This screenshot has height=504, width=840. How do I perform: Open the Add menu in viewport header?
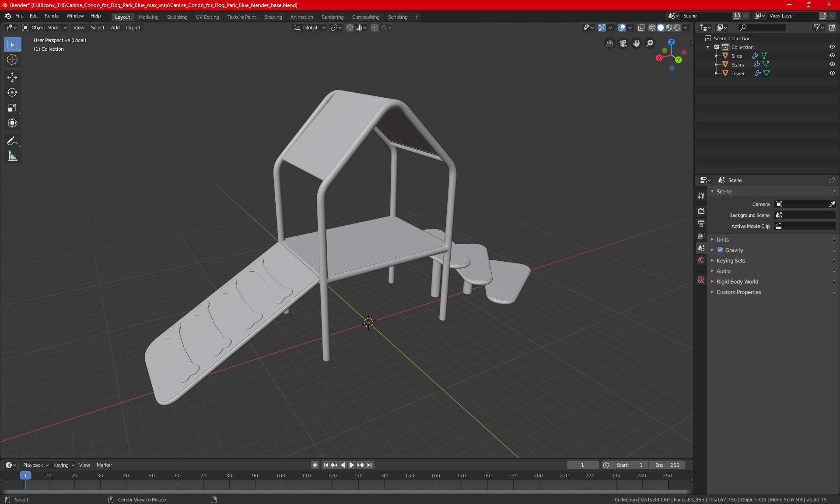(115, 28)
